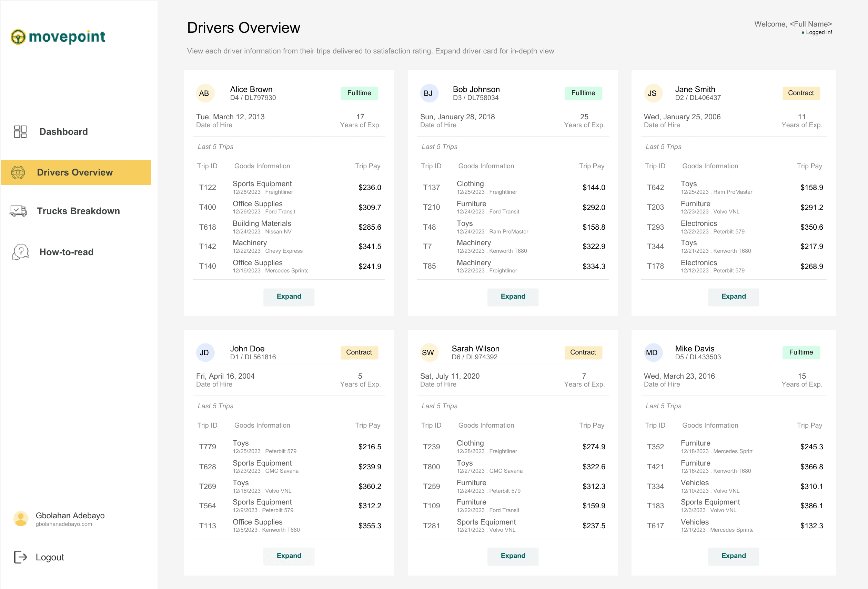This screenshot has height=589, width=868.
Task: Click the How-to-read question bubble icon
Action: point(20,252)
